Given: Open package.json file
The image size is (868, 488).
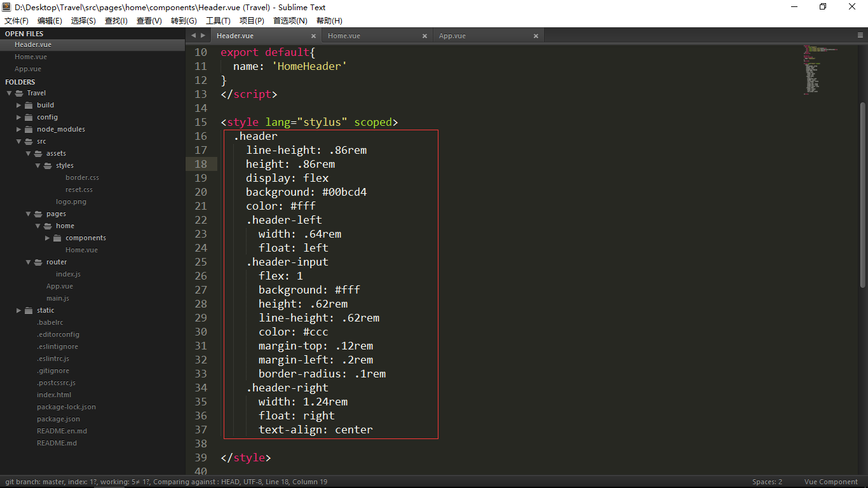Looking at the screenshot, I should [58, 419].
